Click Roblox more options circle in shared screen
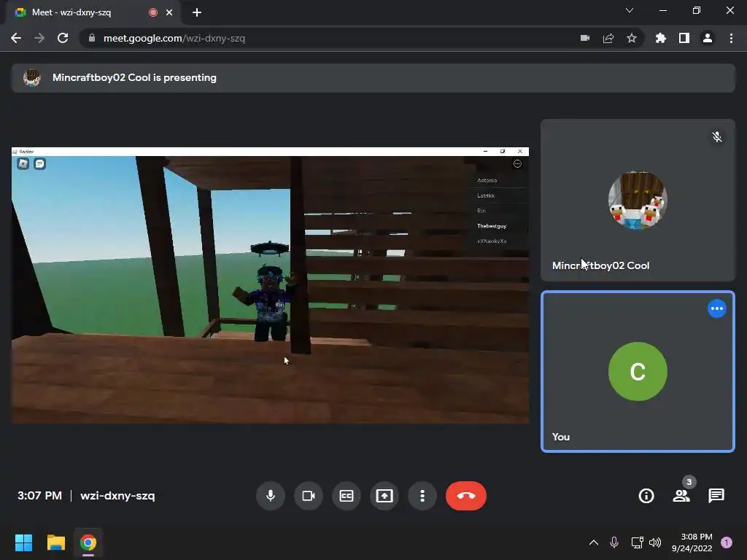Image resolution: width=747 pixels, height=560 pixels. click(517, 164)
